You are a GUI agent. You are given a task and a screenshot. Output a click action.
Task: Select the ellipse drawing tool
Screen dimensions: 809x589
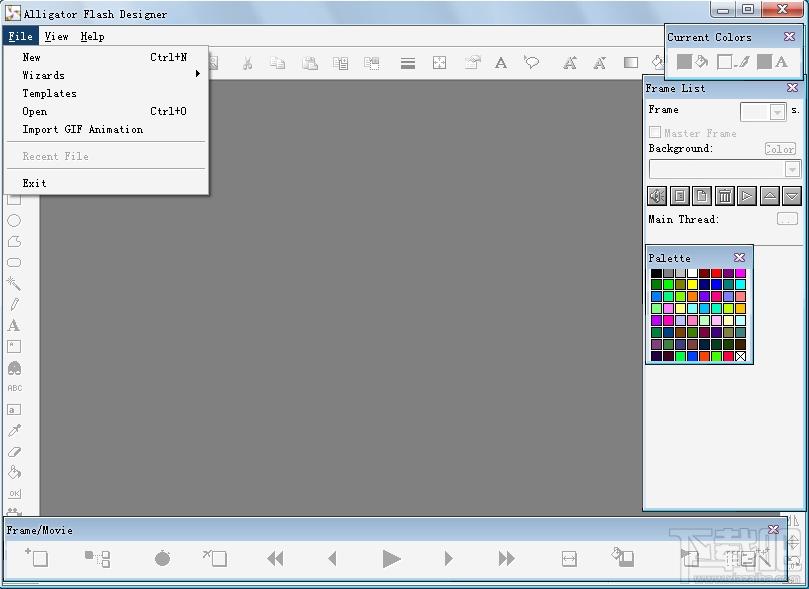tap(14, 221)
